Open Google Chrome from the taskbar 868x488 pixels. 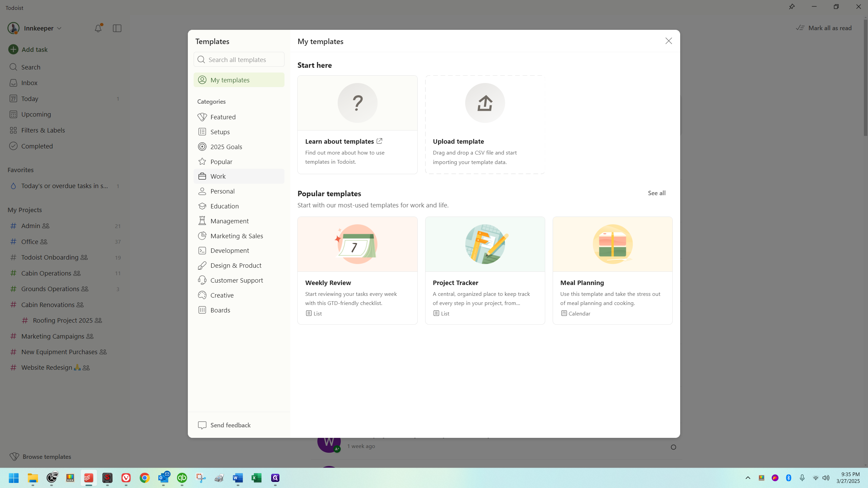pyautogui.click(x=145, y=478)
